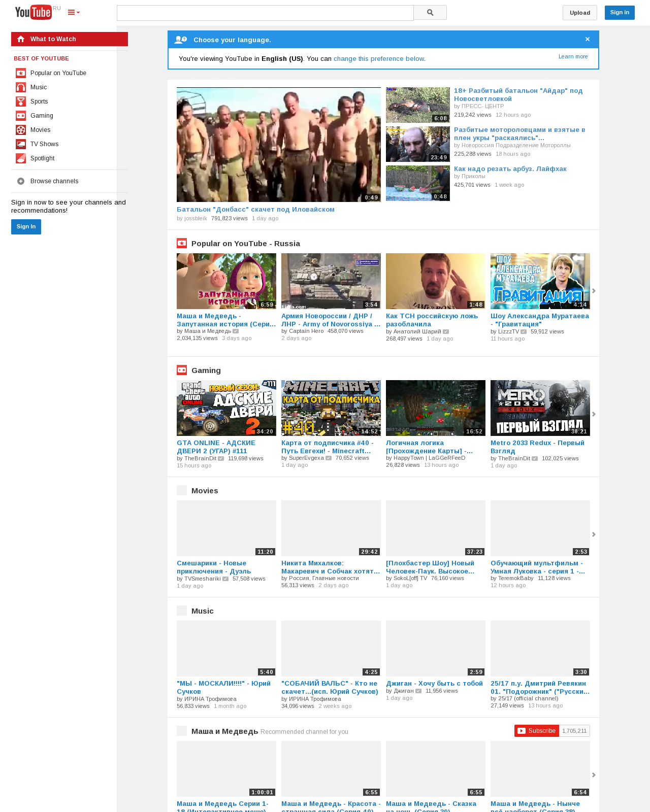Open Captain Hero channel link
650x812 pixels.
pos(306,331)
